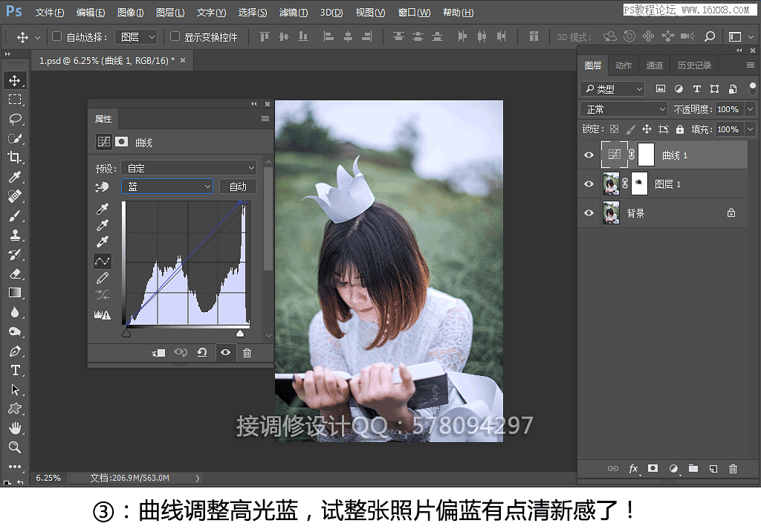Click the white point input slider

pyautogui.click(x=240, y=333)
